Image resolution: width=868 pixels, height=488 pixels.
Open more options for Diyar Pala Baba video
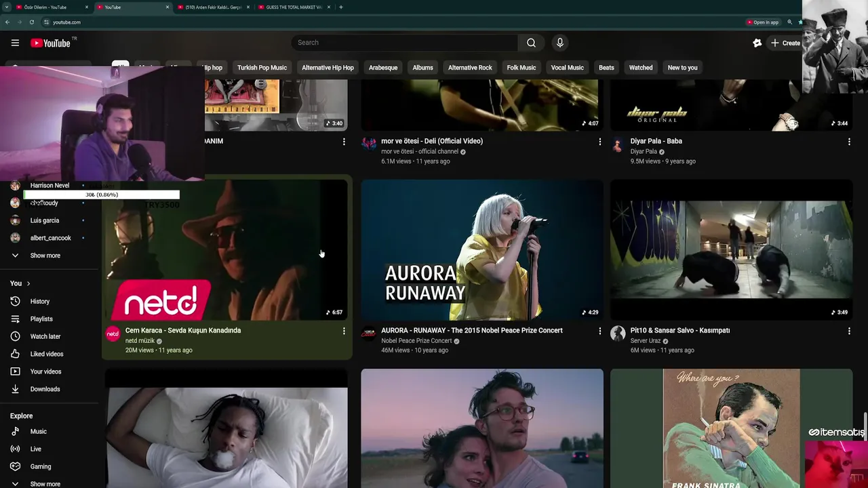coord(849,142)
